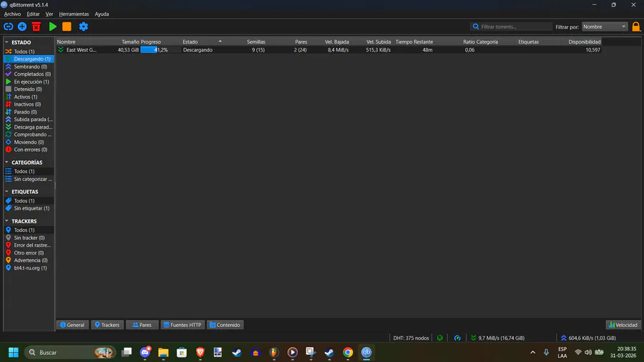Open the Ayuda menu
The height and width of the screenshot is (362, 644).
pos(102,14)
